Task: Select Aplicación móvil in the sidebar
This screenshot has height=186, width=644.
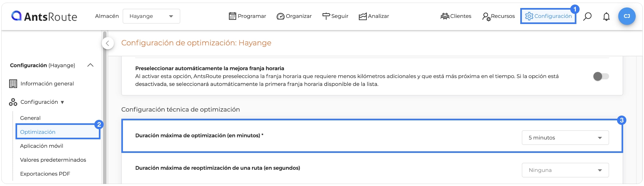Action: tap(41, 146)
